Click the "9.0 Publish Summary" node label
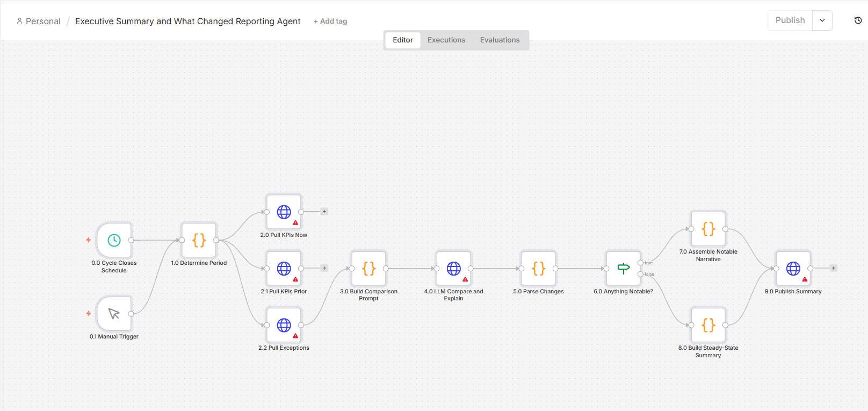This screenshot has width=868, height=411. click(793, 292)
